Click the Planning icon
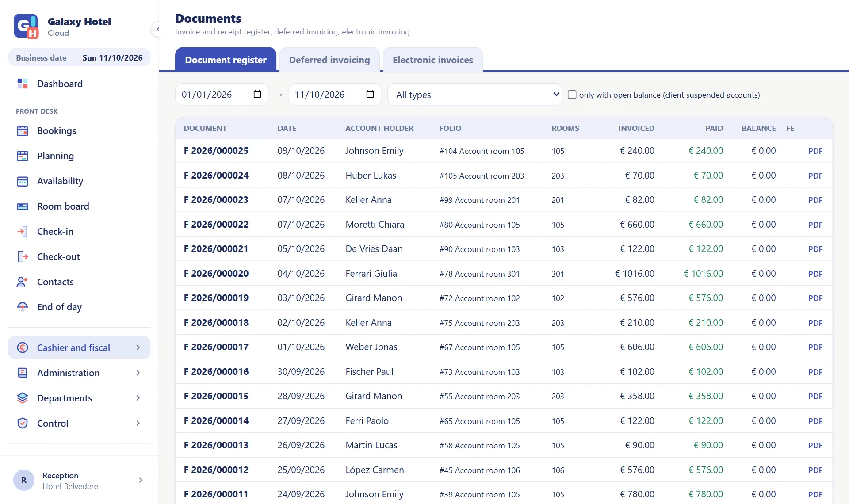This screenshot has height=504, width=849. 23,156
